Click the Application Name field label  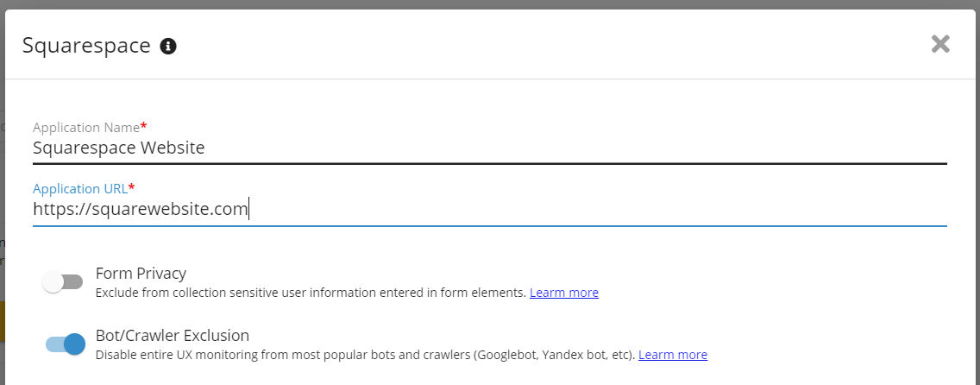(x=85, y=127)
